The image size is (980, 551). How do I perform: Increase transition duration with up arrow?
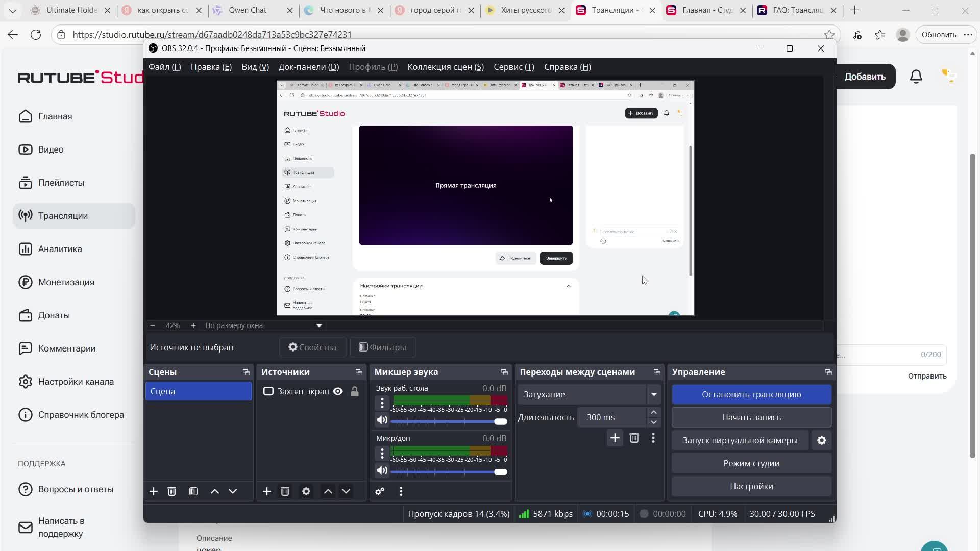coord(654,412)
